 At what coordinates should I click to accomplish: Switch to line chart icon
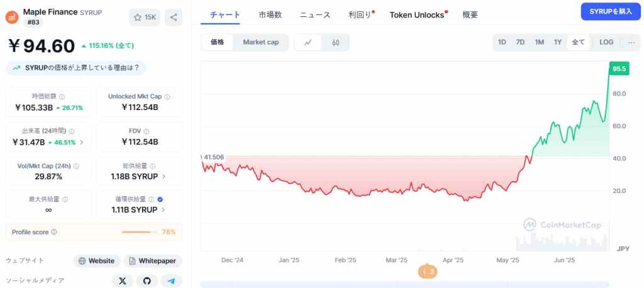[x=308, y=42]
